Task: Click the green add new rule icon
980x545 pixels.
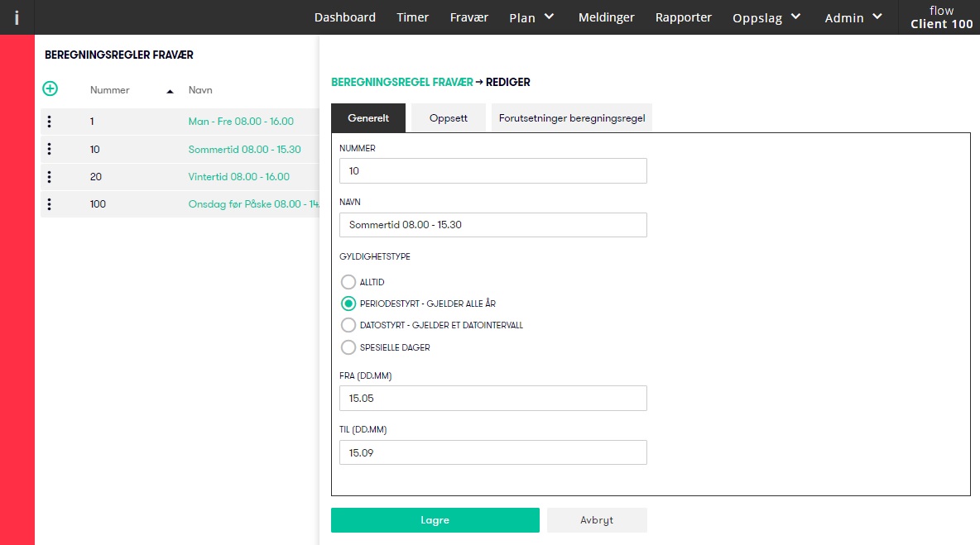Action: [x=50, y=88]
